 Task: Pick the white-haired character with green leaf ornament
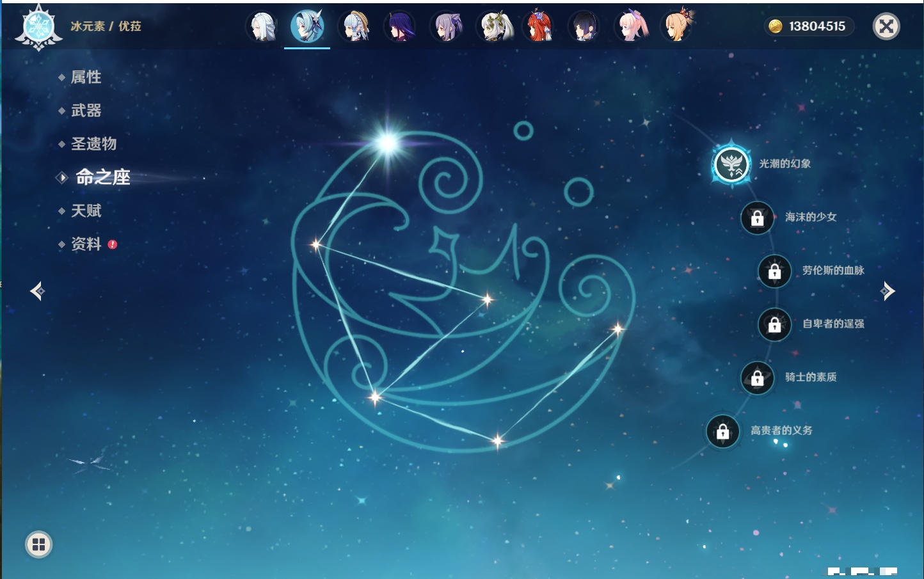point(494,27)
